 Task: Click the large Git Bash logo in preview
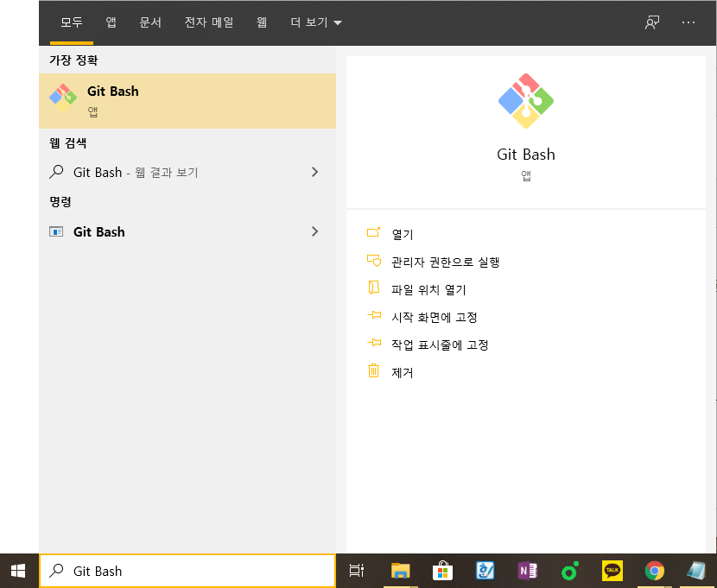[x=526, y=101]
